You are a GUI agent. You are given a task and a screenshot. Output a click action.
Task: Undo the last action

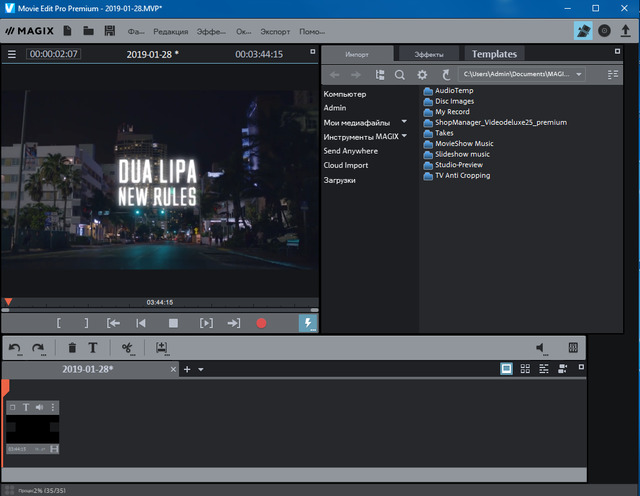(14, 348)
